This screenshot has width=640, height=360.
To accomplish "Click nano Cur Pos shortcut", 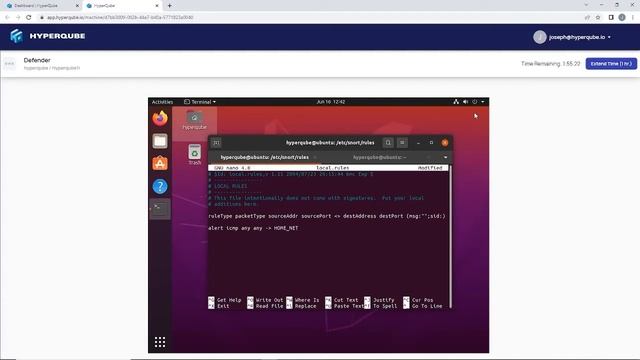I will [418, 300].
